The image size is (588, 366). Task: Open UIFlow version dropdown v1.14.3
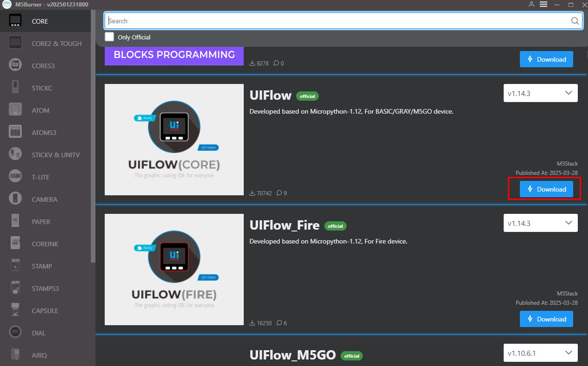[540, 93]
